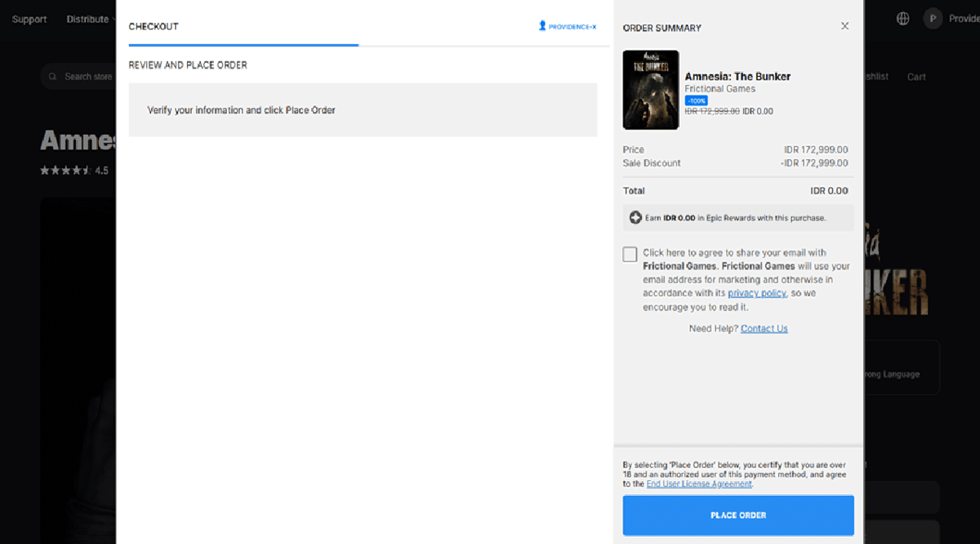This screenshot has height=544, width=980.
Task: Focus the Search store input field
Action: [x=88, y=77]
